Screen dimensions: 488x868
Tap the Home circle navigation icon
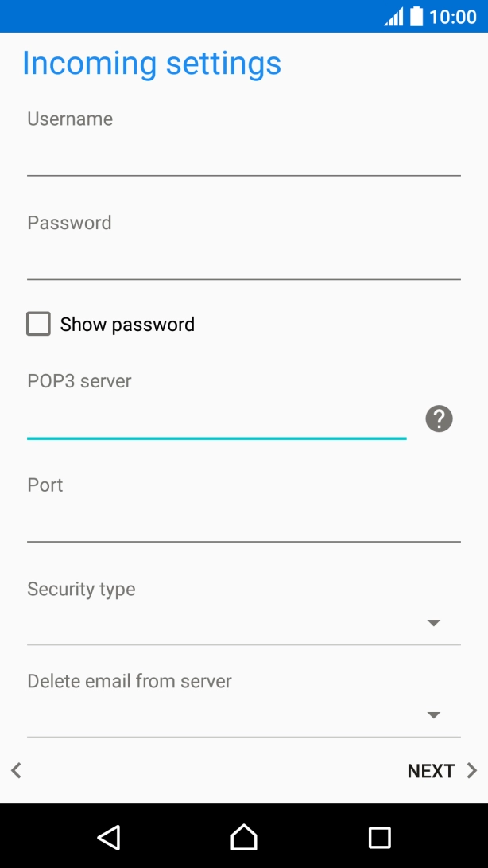coord(244,838)
